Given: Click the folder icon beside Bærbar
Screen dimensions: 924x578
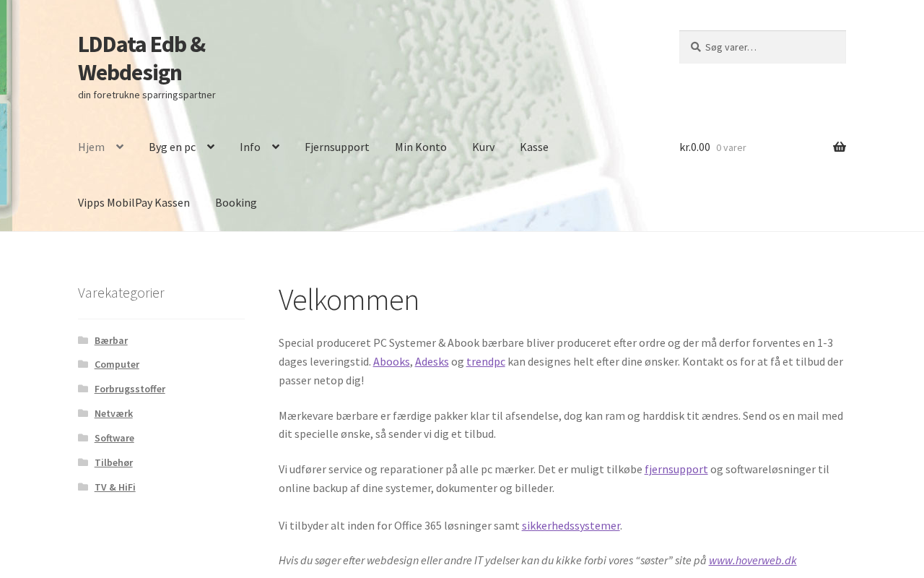Looking at the screenshot, I should tap(83, 340).
